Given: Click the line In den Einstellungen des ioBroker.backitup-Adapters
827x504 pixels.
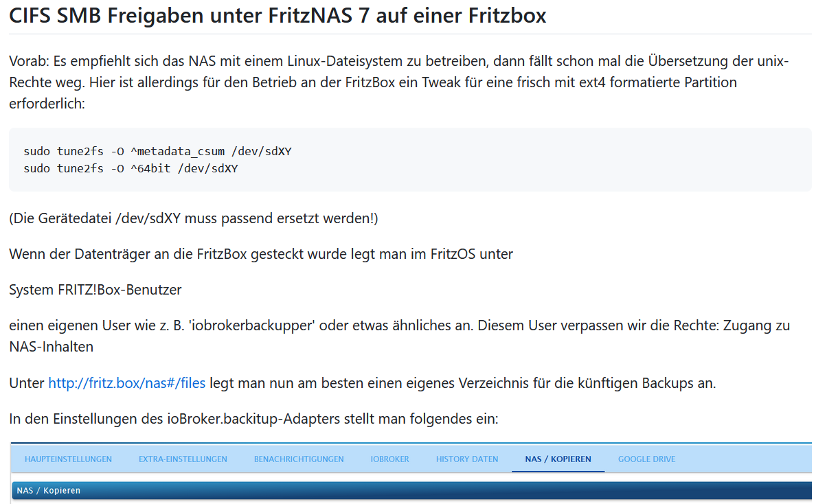Looking at the screenshot, I should pyautogui.click(x=253, y=419).
